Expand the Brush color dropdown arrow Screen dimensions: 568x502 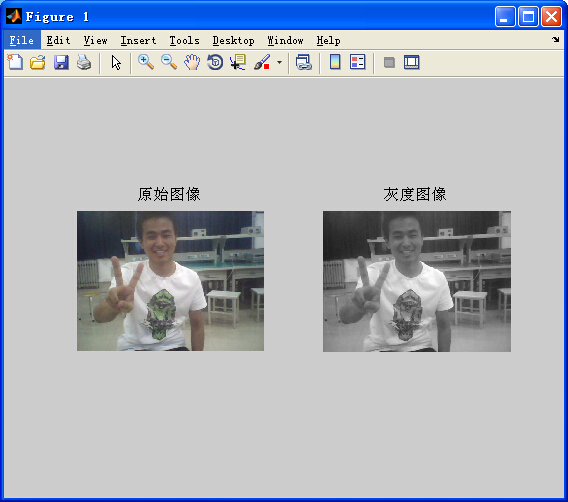click(279, 62)
